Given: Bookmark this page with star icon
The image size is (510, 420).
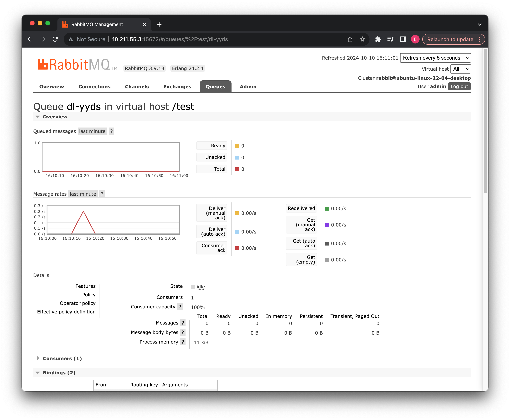Looking at the screenshot, I should click(x=362, y=39).
